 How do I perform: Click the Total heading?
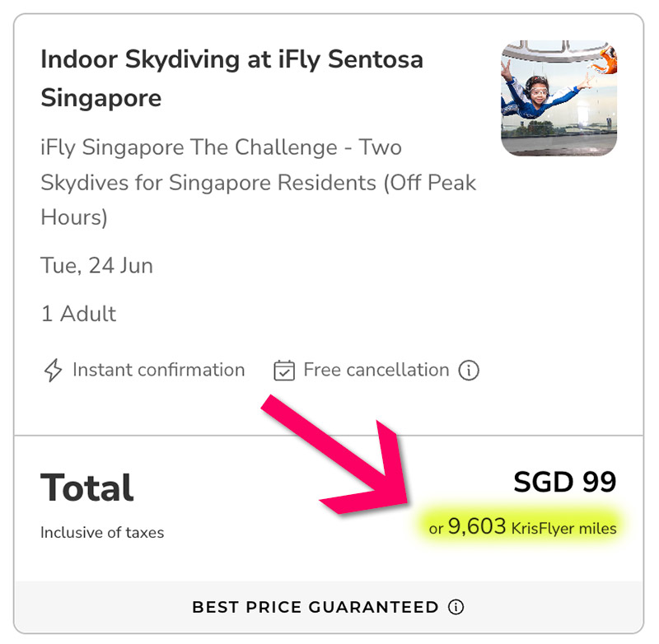coord(86,488)
